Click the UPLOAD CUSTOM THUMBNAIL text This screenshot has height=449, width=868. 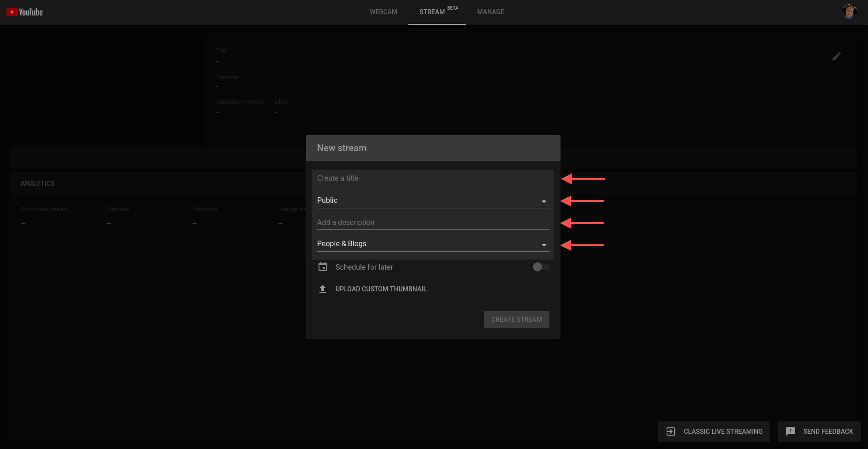(x=381, y=289)
